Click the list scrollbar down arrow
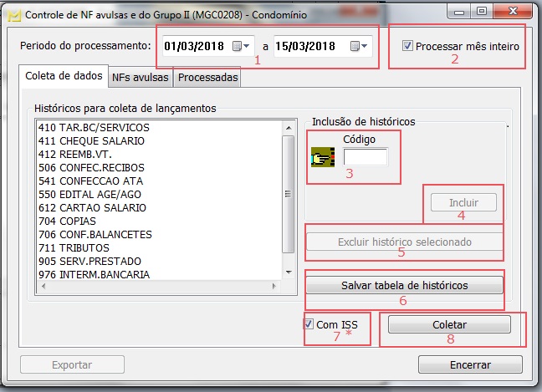Image resolution: width=542 pixels, height=392 pixels. point(289,272)
